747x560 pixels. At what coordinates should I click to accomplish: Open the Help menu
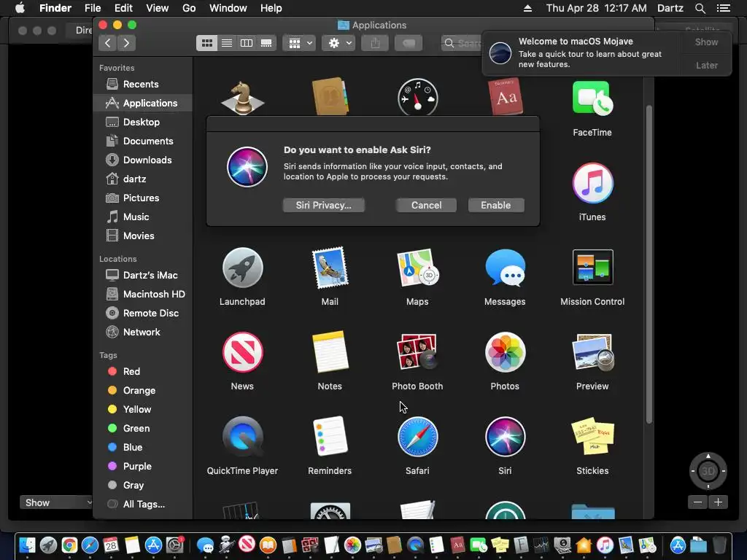(x=271, y=8)
